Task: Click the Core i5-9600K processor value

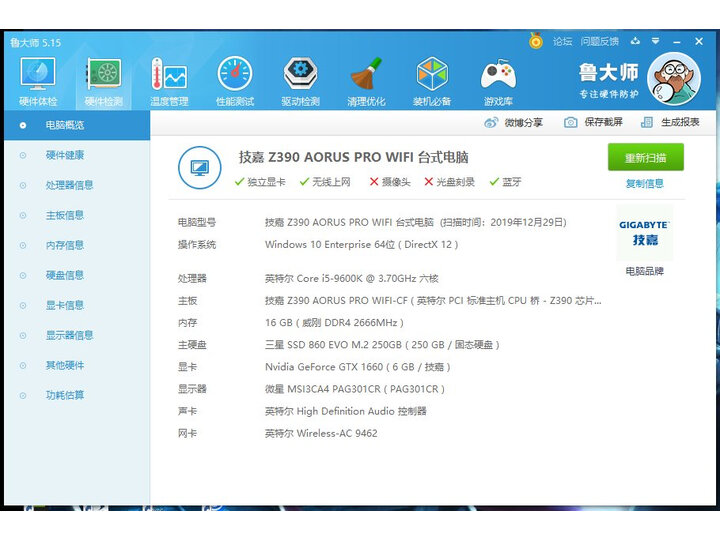Action: point(352,279)
